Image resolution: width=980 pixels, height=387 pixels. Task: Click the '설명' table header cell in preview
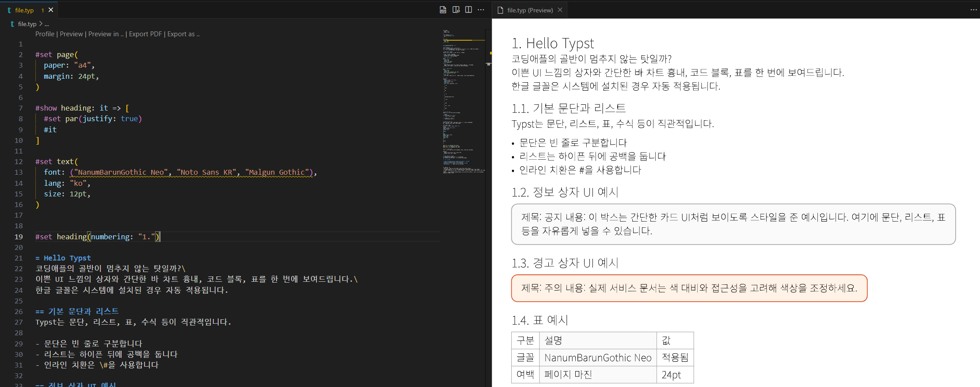tap(598, 341)
